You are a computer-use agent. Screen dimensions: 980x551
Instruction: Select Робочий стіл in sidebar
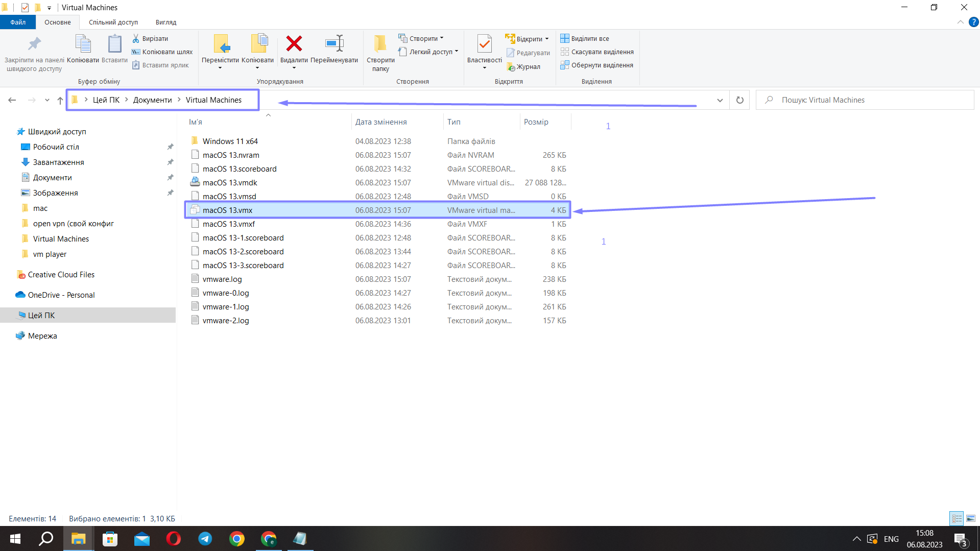click(x=56, y=147)
